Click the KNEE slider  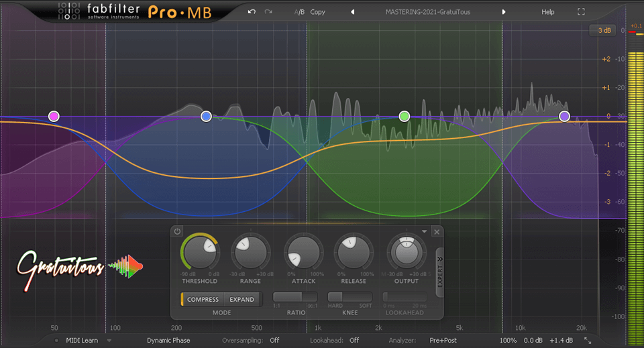point(350,296)
